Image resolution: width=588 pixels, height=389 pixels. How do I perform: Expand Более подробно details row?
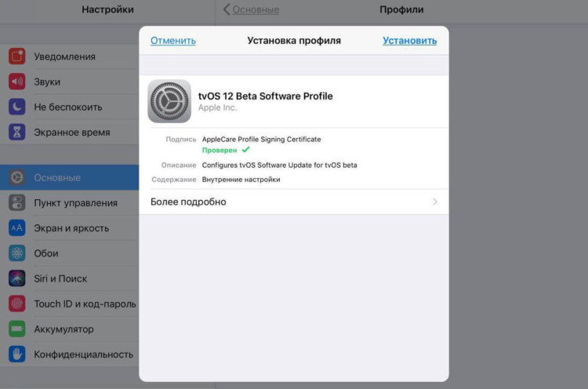pyautogui.click(x=294, y=202)
